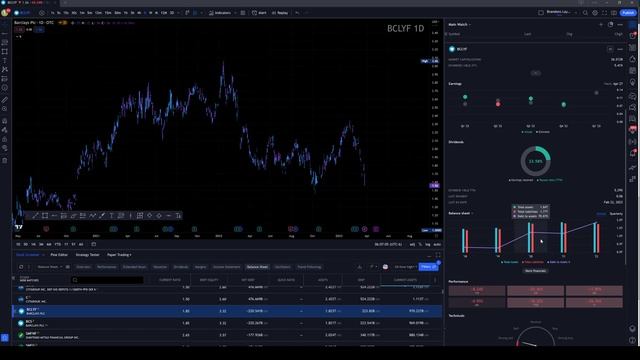Click the undo arrow in top toolbar

pyautogui.click(x=297, y=13)
